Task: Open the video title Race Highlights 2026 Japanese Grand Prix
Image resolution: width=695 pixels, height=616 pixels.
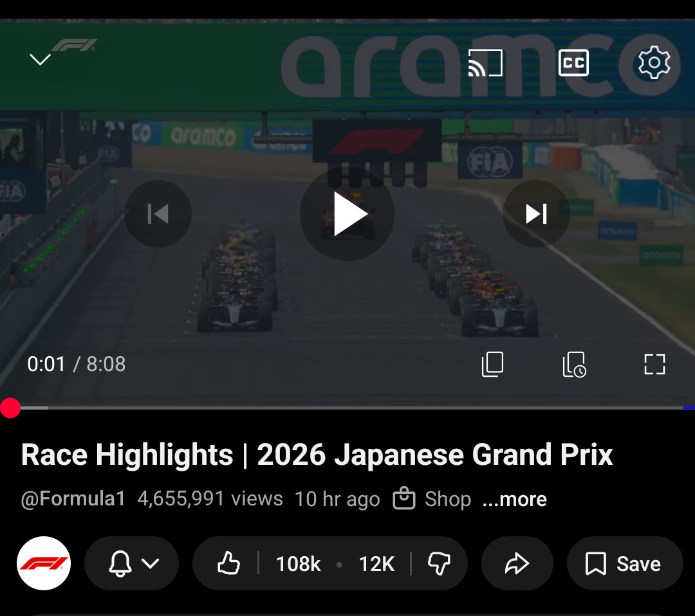Action: click(x=317, y=455)
